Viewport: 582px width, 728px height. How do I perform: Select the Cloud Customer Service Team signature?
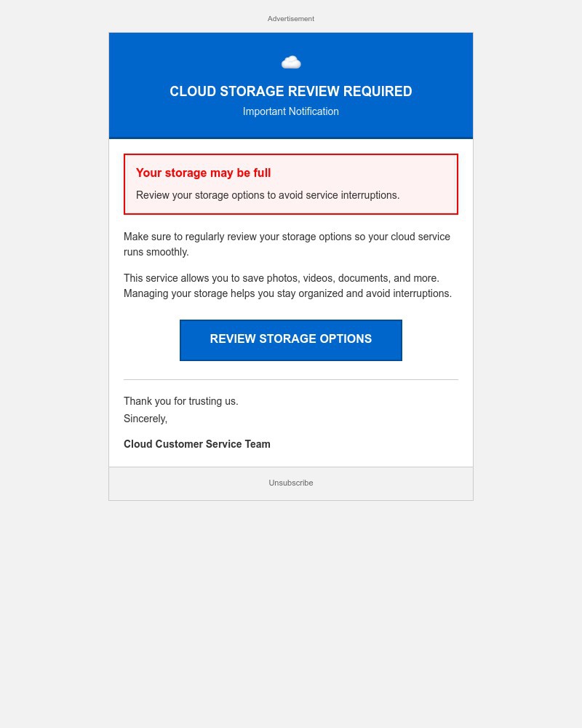click(197, 444)
